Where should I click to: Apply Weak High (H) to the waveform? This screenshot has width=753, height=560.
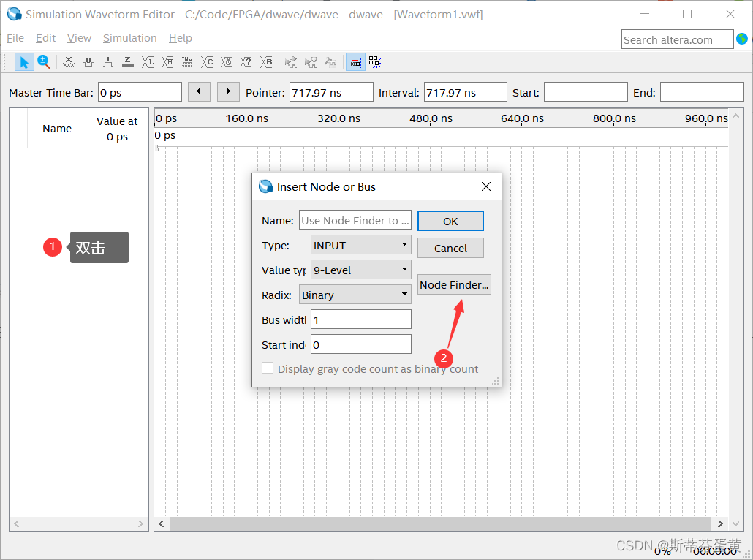pos(167,62)
